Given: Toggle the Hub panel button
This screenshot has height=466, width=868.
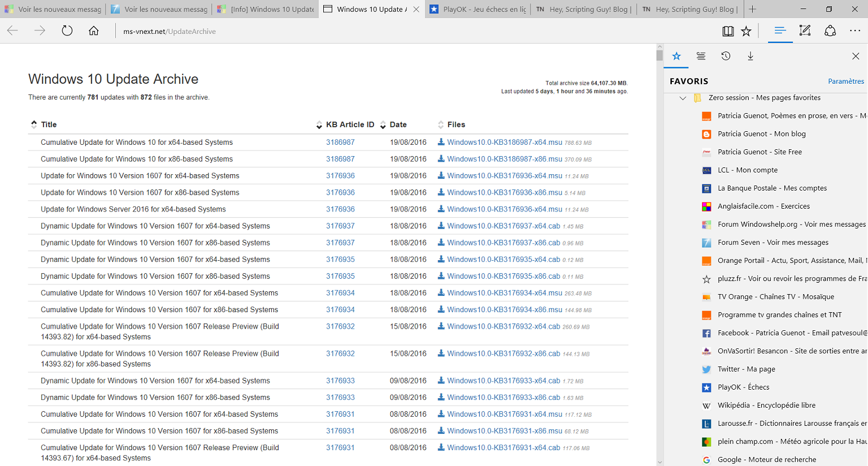Looking at the screenshot, I should click(780, 31).
